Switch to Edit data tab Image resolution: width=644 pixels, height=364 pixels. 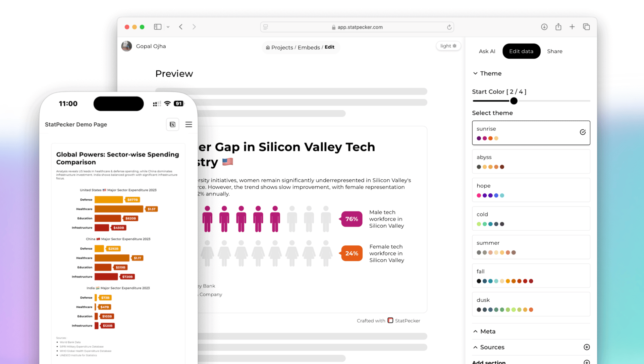point(521,51)
